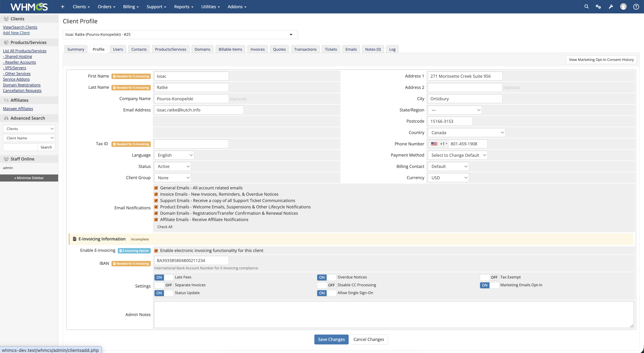Uncheck the Invoice Emails notification checkbox
Viewport: 644px width, 353px height.
(156, 194)
